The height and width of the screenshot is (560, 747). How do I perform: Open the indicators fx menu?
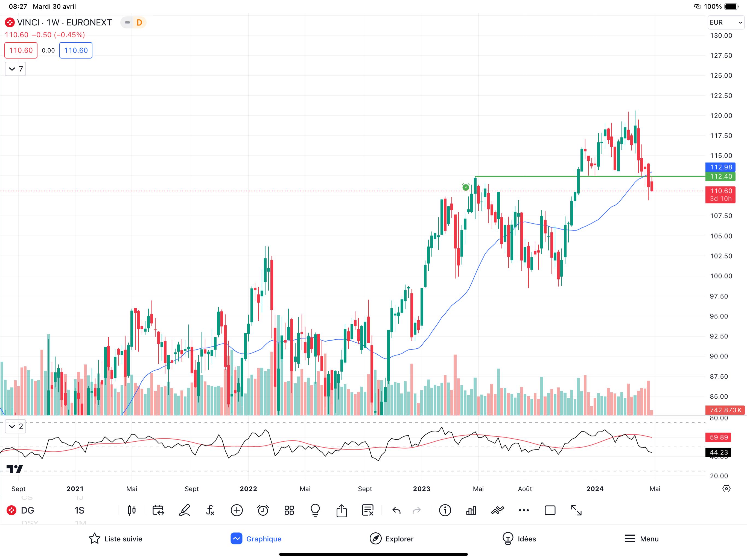(x=210, y=510)
